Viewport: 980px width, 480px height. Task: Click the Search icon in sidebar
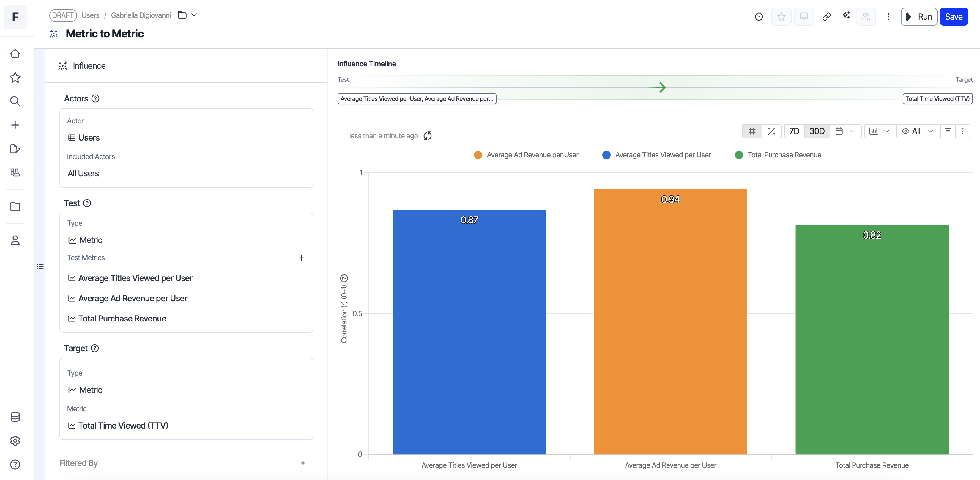click(15, 101)
